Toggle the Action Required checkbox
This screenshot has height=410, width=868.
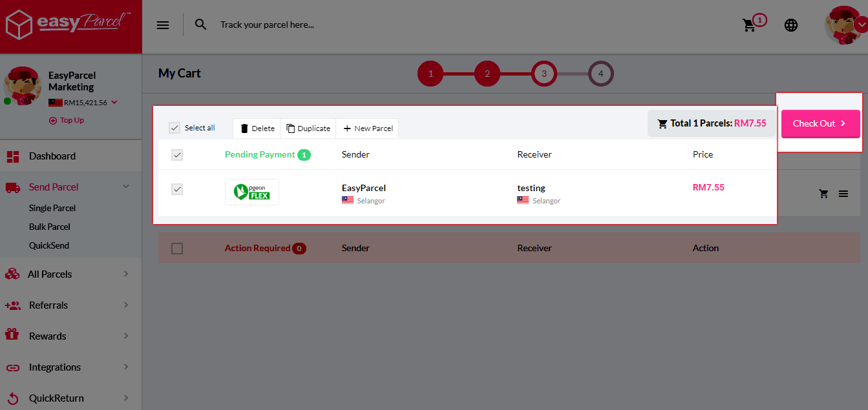[177, 249]
